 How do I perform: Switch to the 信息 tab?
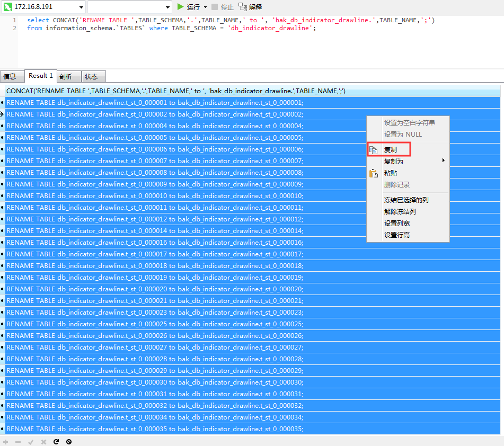pyautogui.click(x=12, y=76)
